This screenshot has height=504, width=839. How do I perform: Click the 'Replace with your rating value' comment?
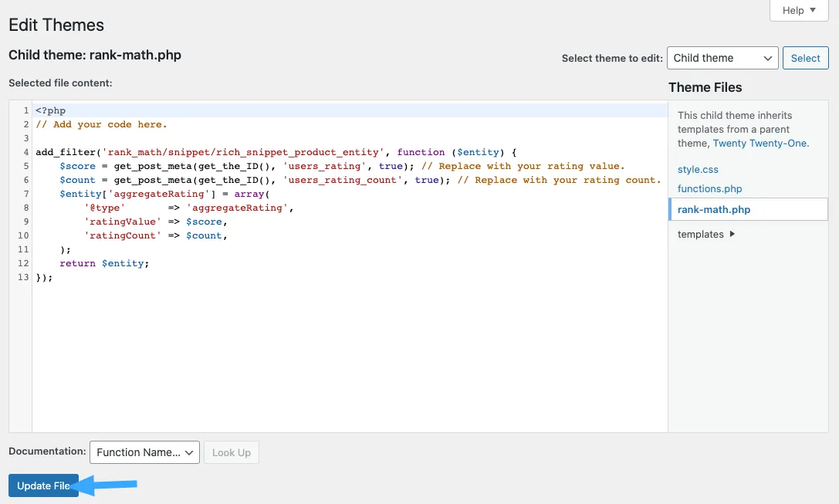(x=523, y=167)
